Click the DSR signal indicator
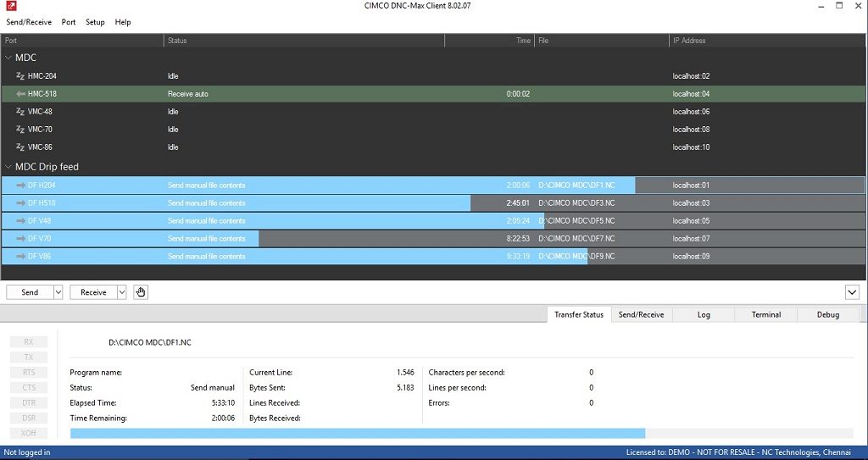The height and width of the screenshot is (460, 868). coord(29,418)
